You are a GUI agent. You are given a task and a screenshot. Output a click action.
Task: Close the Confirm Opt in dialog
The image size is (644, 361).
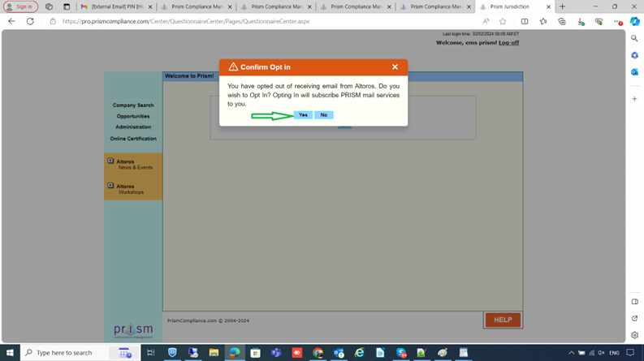click(395, 67)
